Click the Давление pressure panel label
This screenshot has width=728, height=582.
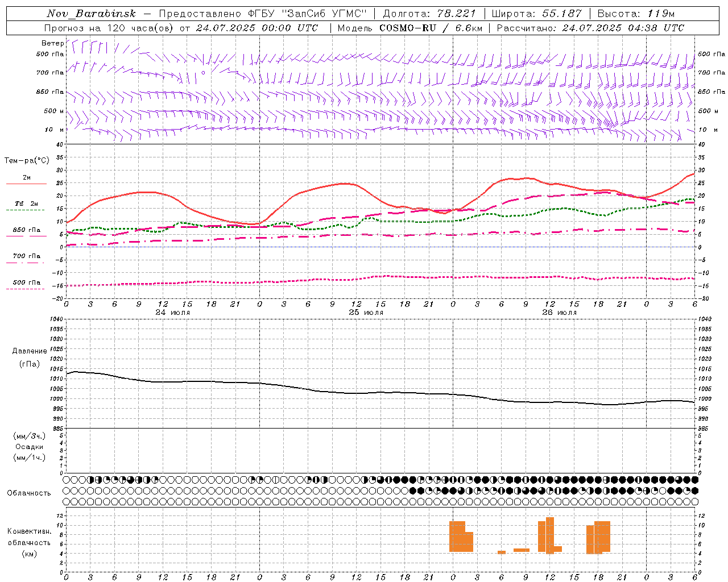tap(30, 351)
